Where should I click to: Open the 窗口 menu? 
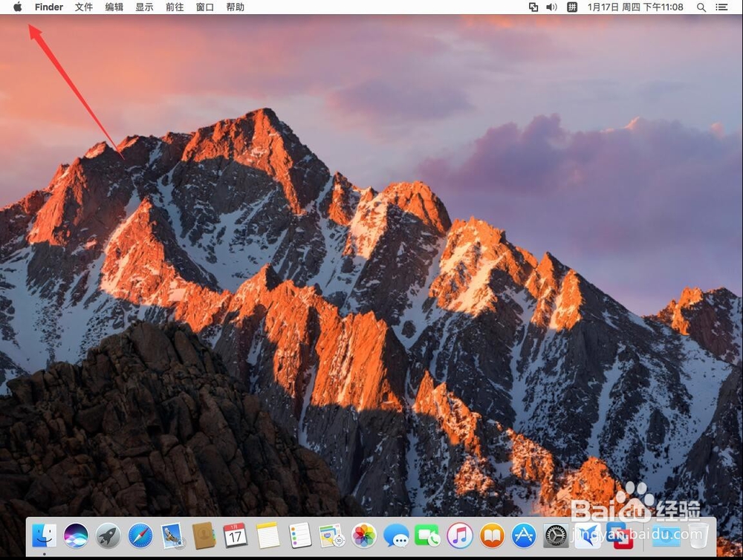pos(205,7)
